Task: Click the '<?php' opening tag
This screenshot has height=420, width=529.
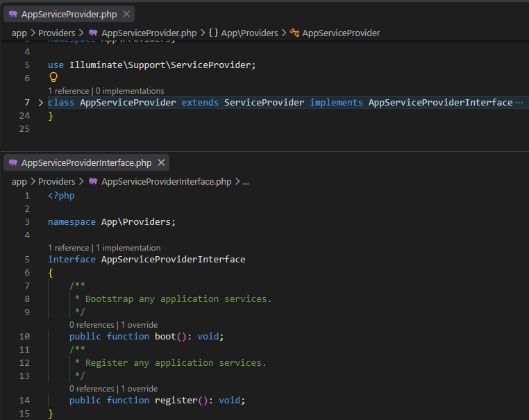Action: pyautogui.click(x=61, y=196)
